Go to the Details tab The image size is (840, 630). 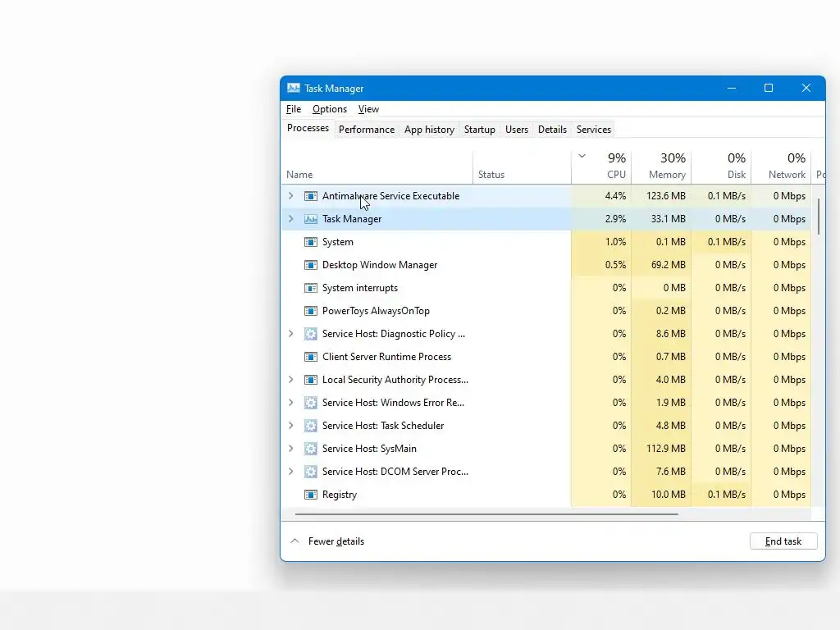pyautogui.click(x=552, y=130)
